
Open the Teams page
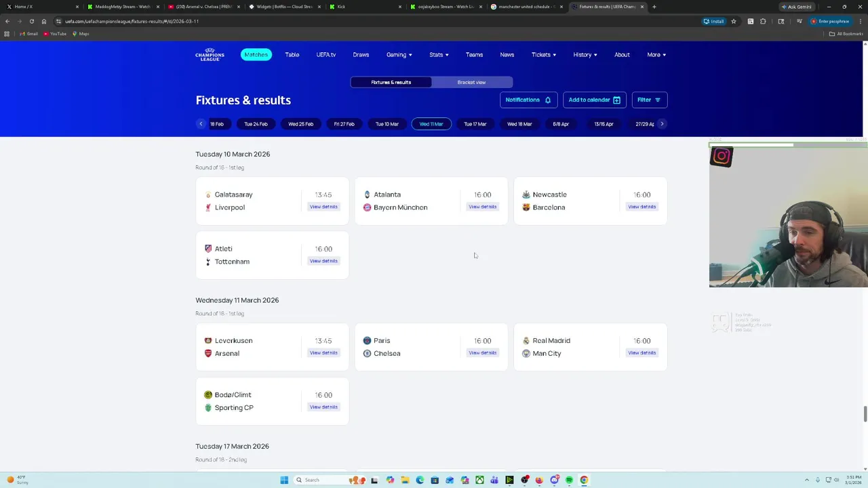coord(474,55)
